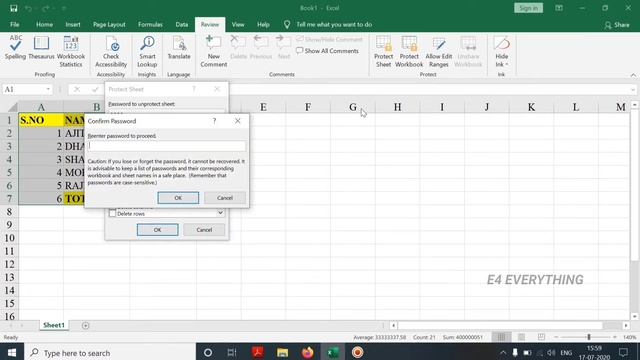Click the Select All corner triangle
This screenshot has width=640, height=360.
pyautogui.click(x=13, y=107)
